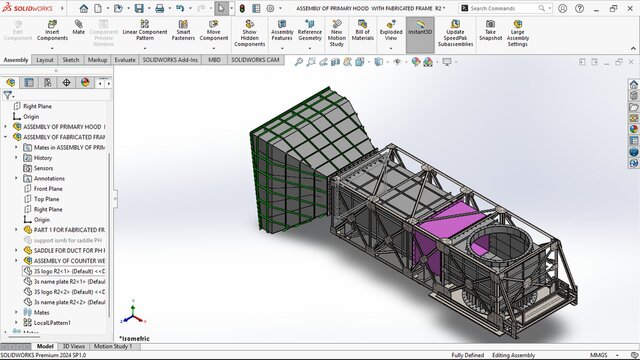The image size is (640, 360).
Task: Create a new document icon
Action: coord(98,8)
